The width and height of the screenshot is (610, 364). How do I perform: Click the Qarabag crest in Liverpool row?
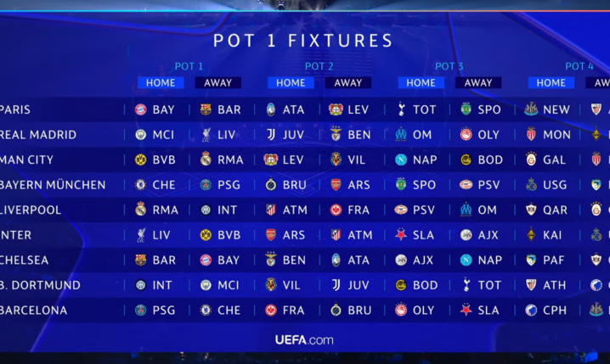pos(531,210)
